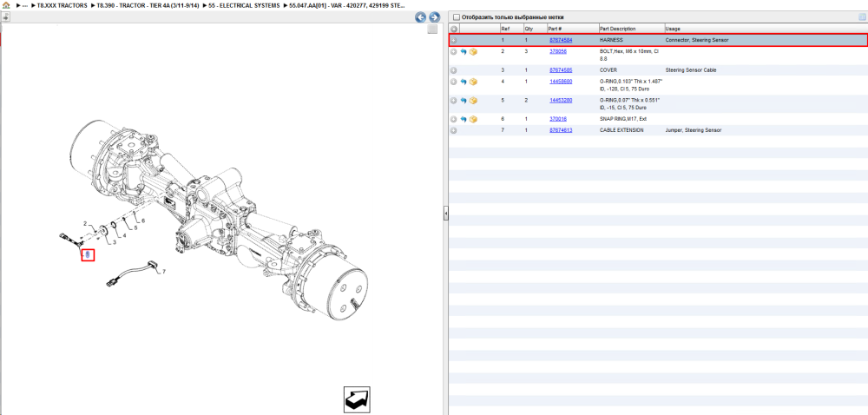
Task: Sort by the Qty column header
Action: click(528, 29)
